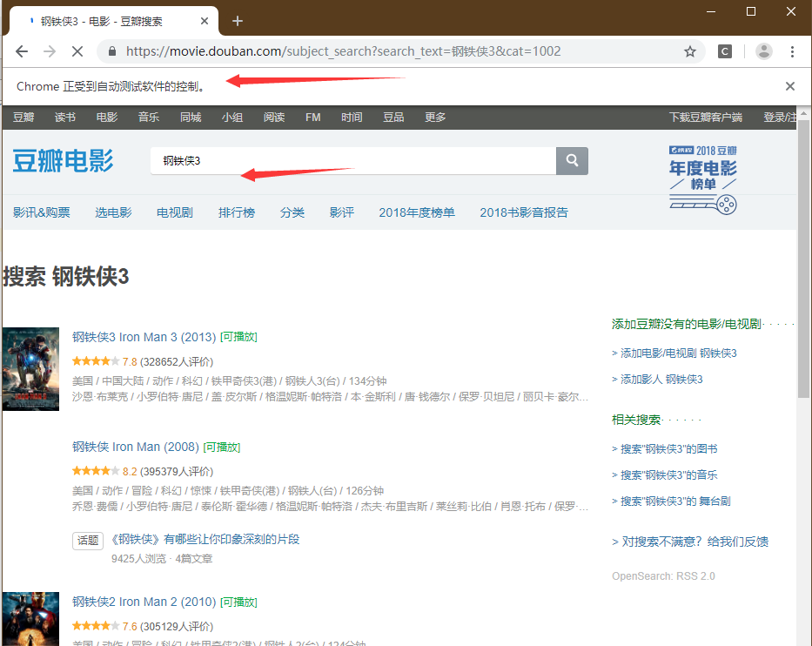Image resolution: width=812 pixels, height=646 pixels.
Task: Open 时间 in top navigation
Action: coord(352,117)
